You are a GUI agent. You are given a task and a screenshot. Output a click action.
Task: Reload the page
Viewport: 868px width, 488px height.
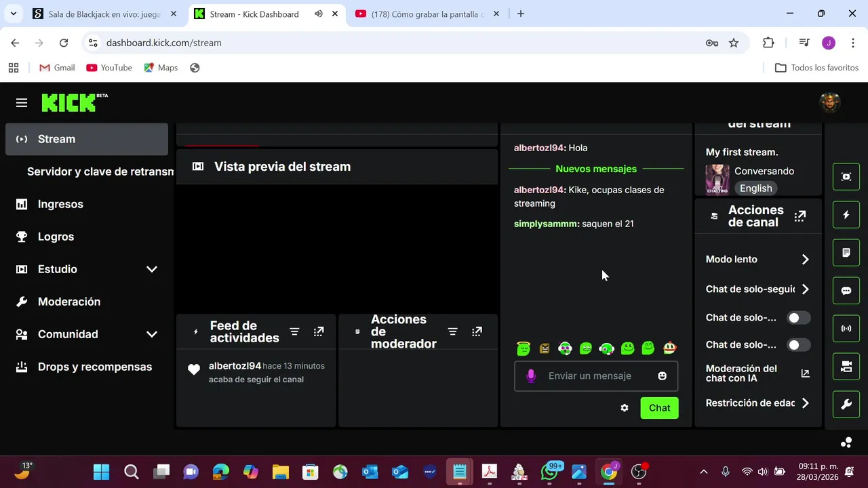tap(64, 43)
